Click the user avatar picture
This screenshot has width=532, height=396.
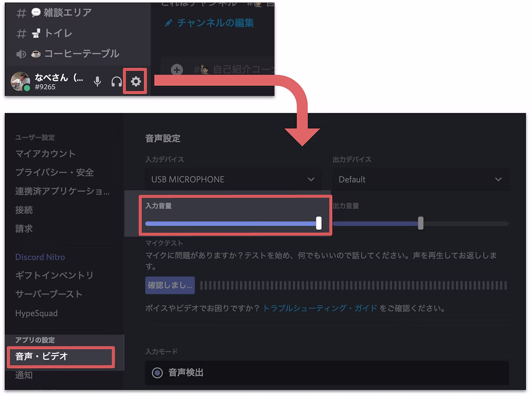tap(20, 81)
